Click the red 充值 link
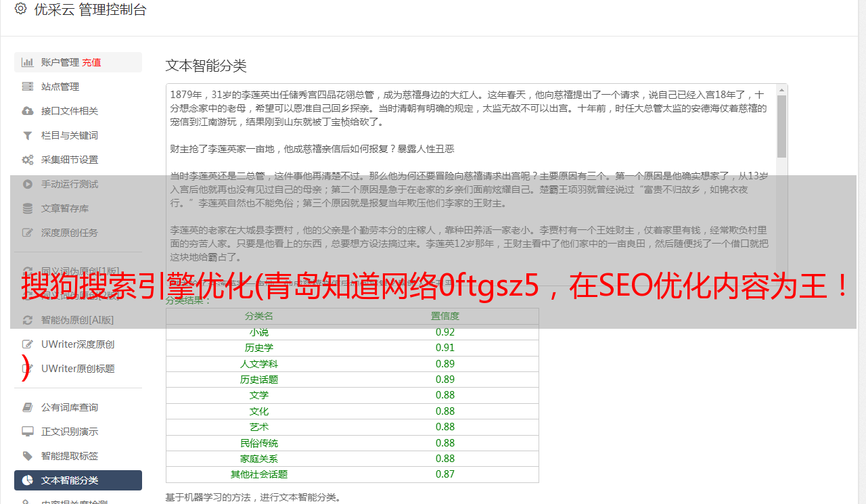This screenshot has height=504, width=866. pyautogui.click(x=91, y=62)
